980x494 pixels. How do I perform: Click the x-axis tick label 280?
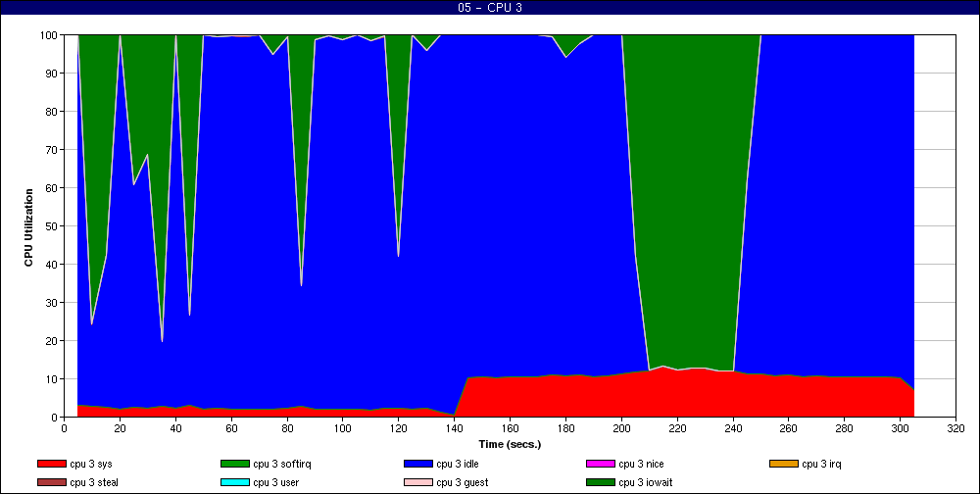pyautogui.click(x=845, y=428)
